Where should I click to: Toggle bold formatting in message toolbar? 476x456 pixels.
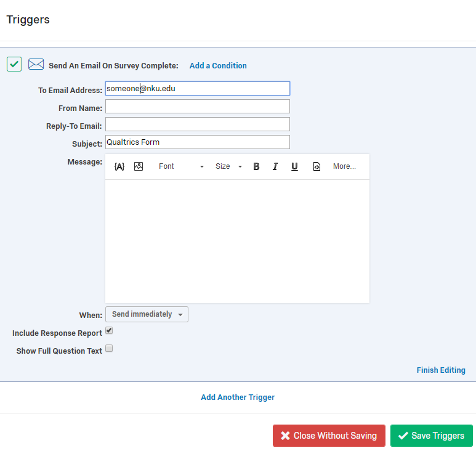pyautogui.click(x=257, y=166)
